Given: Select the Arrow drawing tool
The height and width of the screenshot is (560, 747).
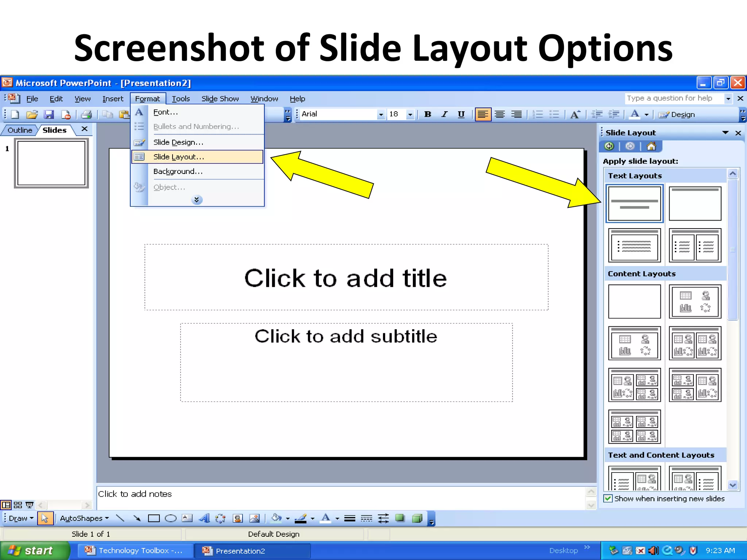Looking at the screenshot, I should point(137,518).
